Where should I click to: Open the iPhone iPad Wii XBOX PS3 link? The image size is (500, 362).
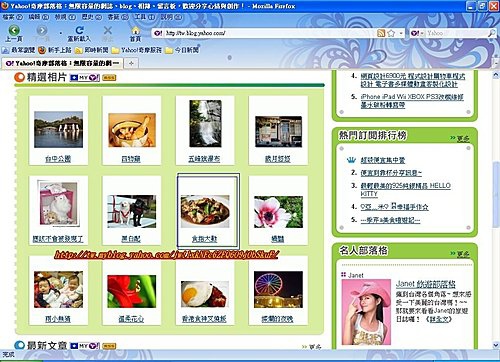pos(412,101)
